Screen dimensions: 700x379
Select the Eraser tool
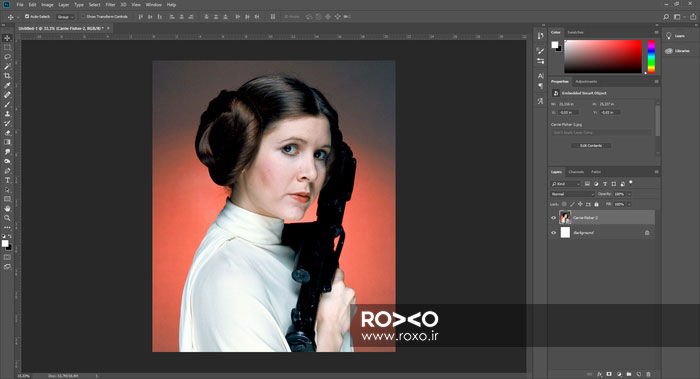7,133
